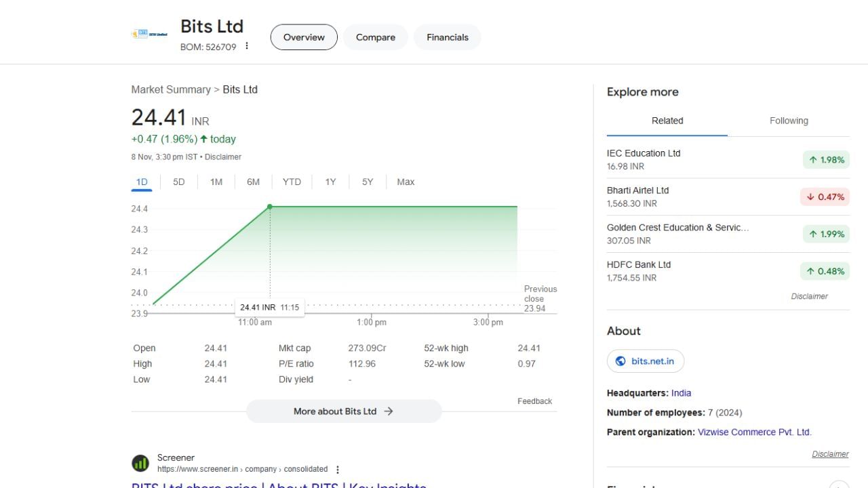This screenshot has width=868, height=488.
Task: Open the Disclaimer link under the price date
Action: pos(223,157)
